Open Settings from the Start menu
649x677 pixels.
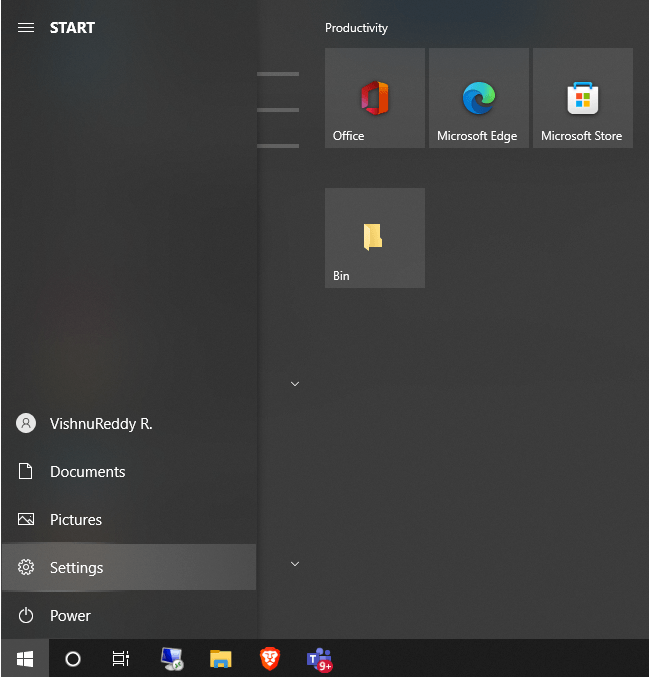pos(129,567)
